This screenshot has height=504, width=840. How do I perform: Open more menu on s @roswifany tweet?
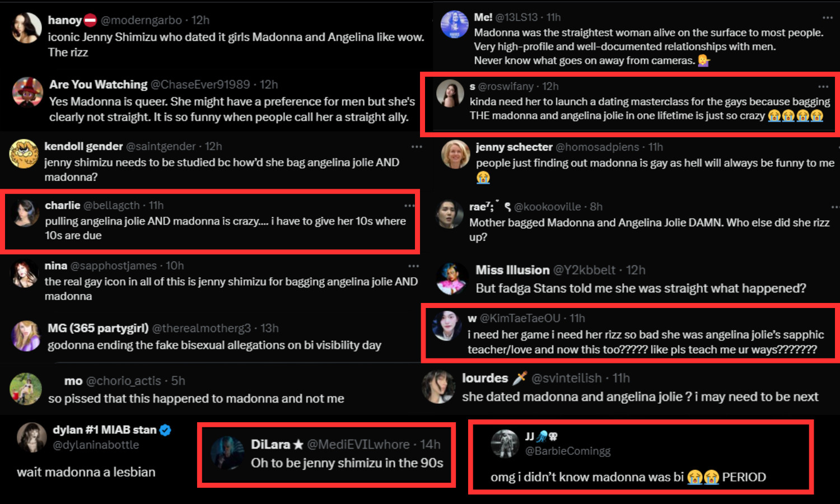tap(823, 87)
